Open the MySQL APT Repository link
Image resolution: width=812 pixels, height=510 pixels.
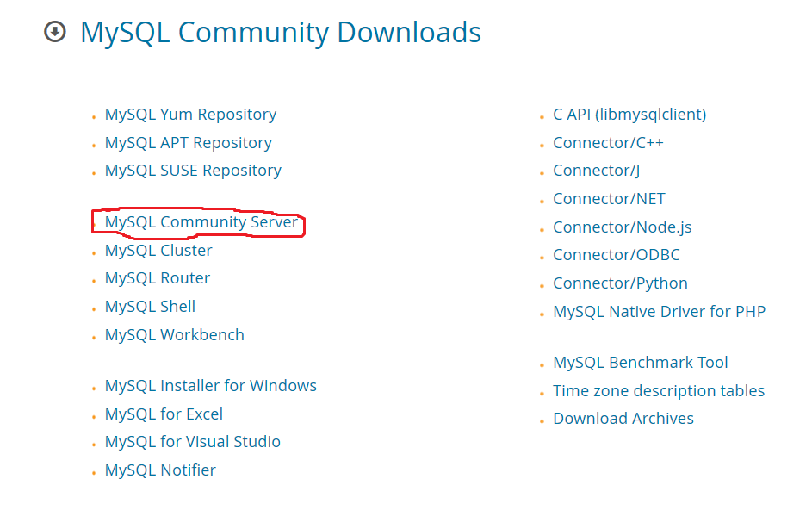pyautogui.click(x=188, y=143)
